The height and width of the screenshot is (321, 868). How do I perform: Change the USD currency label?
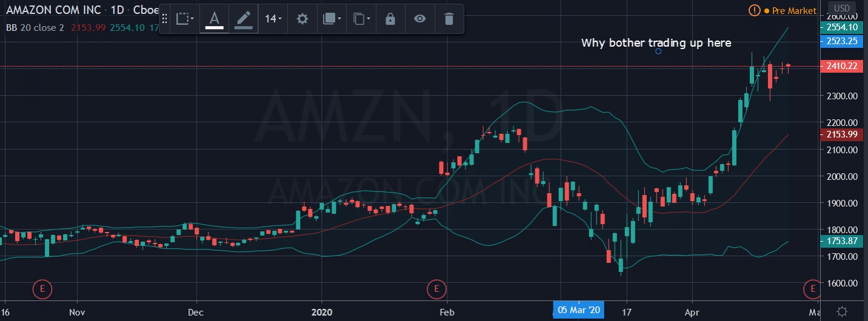843,7
